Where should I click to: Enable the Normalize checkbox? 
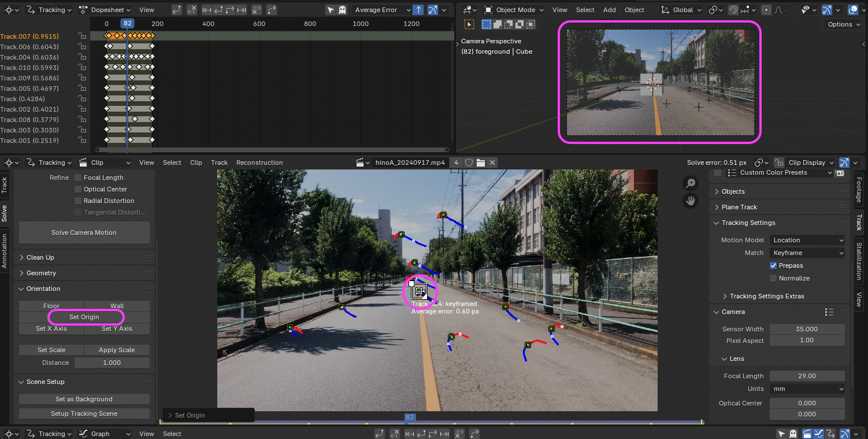[773, 278]
